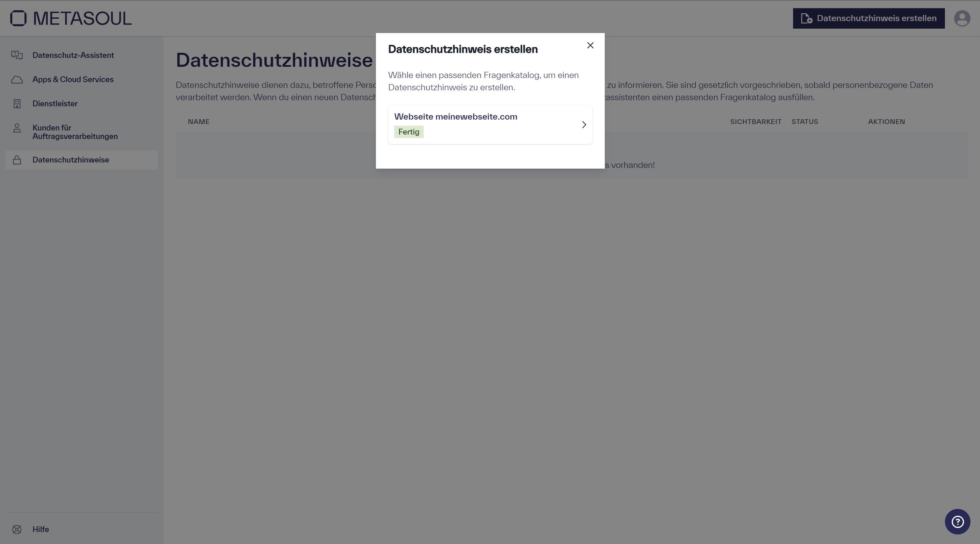Open the Datenschutz-Assistent chat icon
Screen dimensions: 980x544
17,55
